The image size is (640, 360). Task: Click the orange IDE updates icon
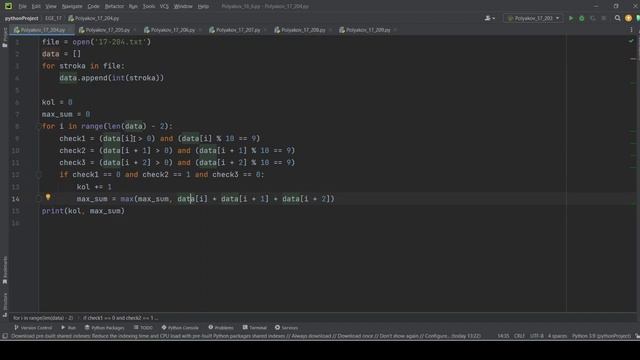tap(628, 18)
